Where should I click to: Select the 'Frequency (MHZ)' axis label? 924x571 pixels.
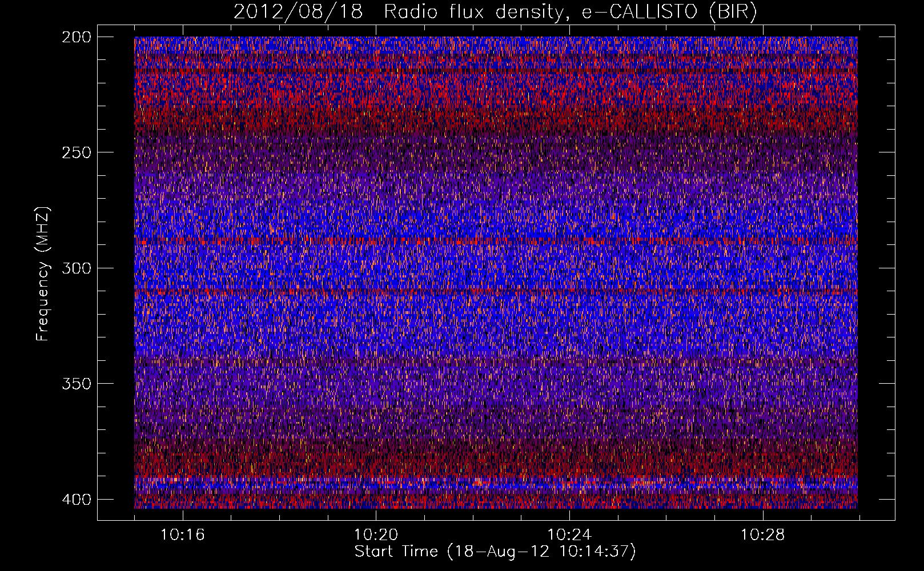[43, 274]
